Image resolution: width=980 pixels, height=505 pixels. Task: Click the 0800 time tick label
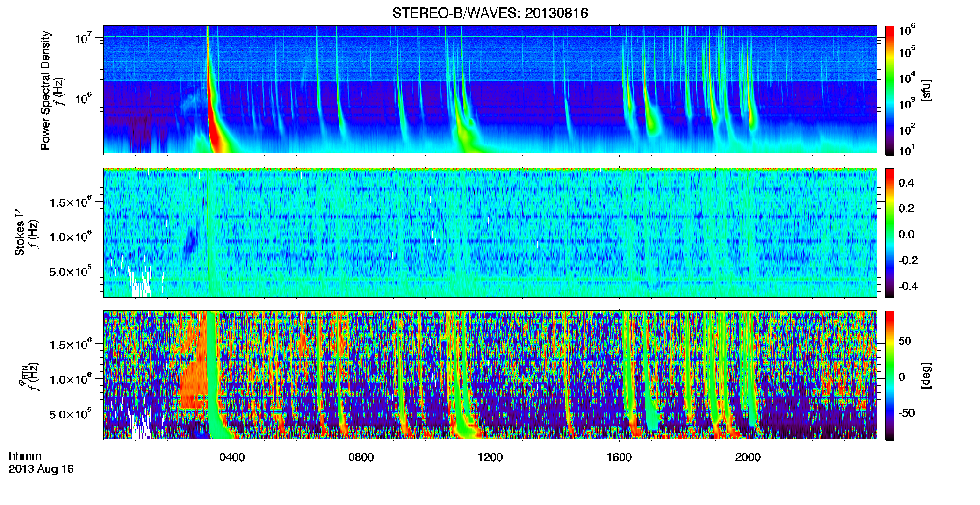point(361,457)
